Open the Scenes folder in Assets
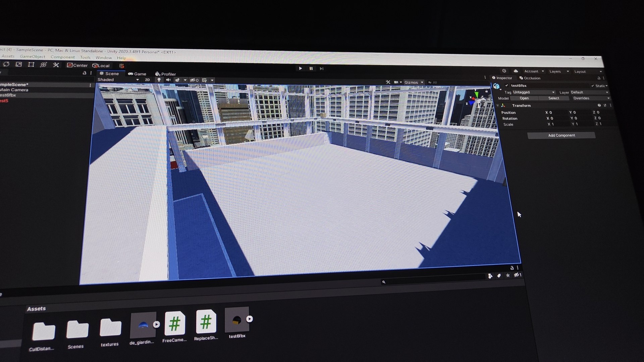 pyautogui.click(x=77, y=334)
